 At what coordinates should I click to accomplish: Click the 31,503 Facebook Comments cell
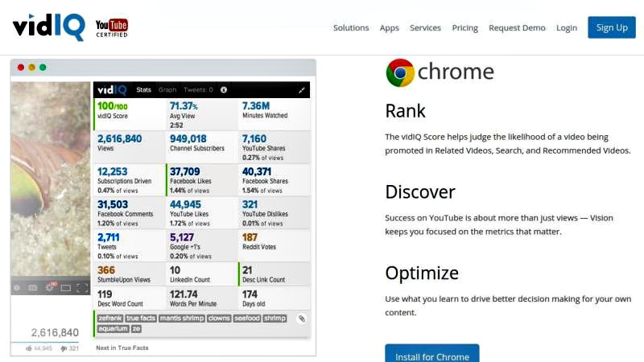[130, 213]
